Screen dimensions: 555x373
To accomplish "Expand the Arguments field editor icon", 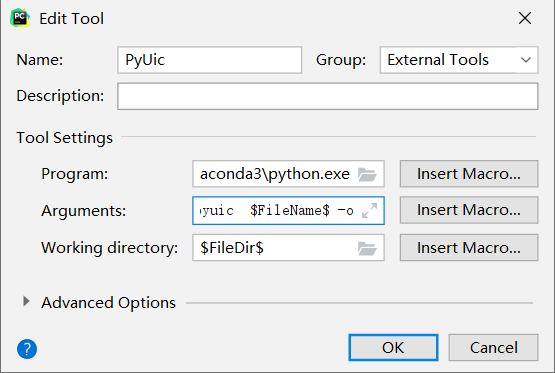I will 370,211.
